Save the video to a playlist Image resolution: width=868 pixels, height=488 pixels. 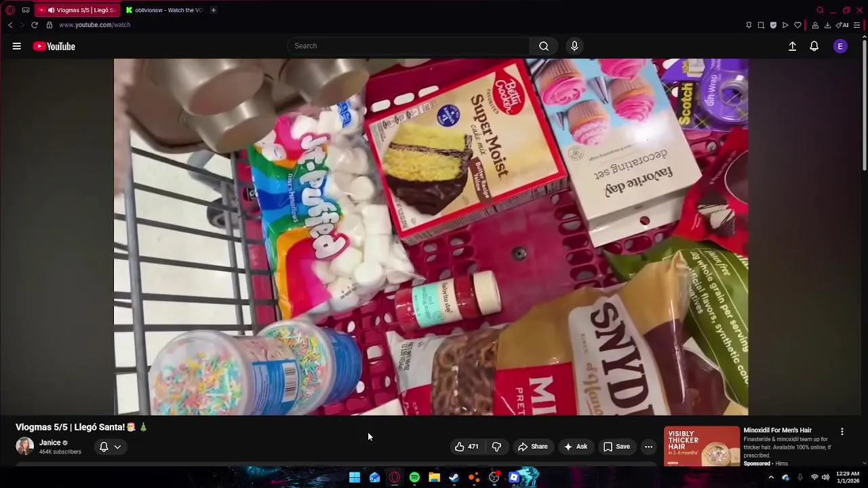click(617, 447)
